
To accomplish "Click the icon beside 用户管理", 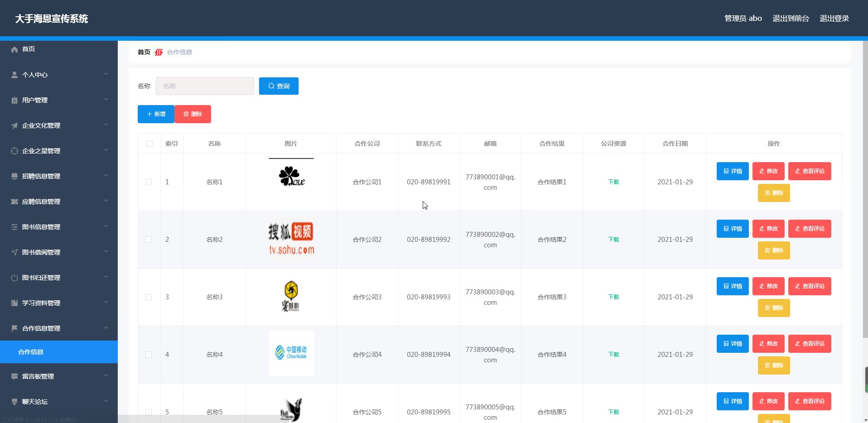I will (x=14, y=100).
